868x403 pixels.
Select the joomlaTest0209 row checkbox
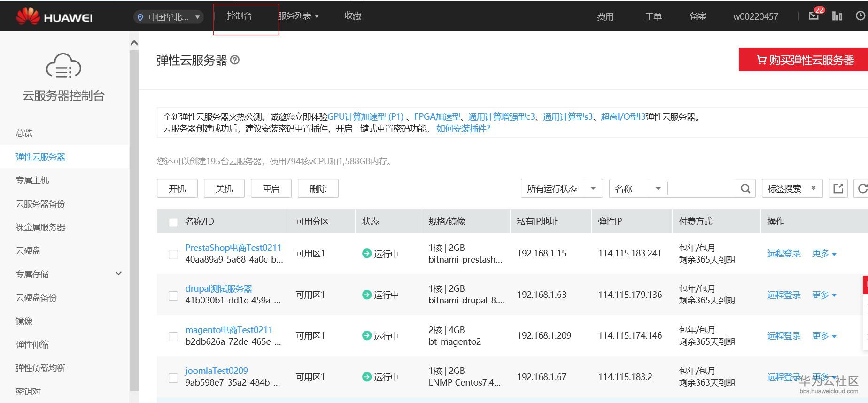tap(173, 378)
